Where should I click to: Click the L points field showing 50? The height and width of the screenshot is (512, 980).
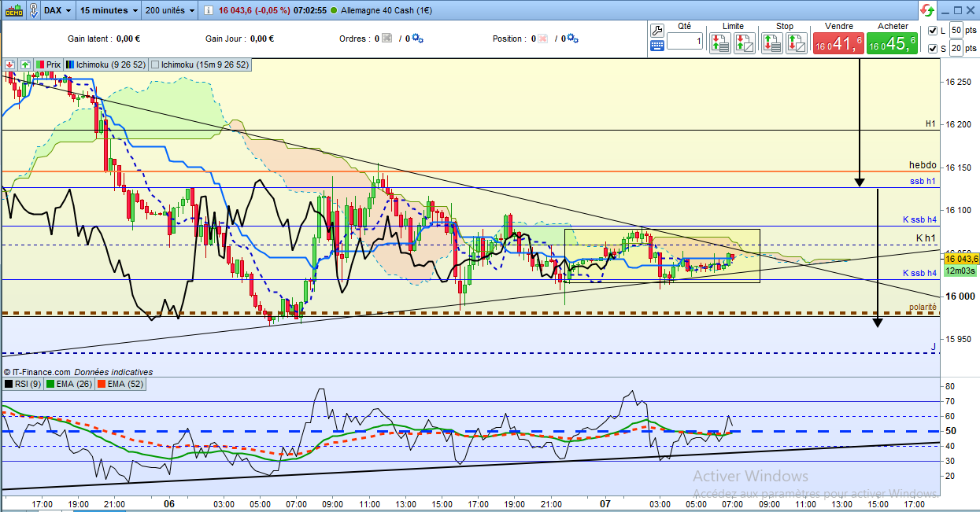956,30
